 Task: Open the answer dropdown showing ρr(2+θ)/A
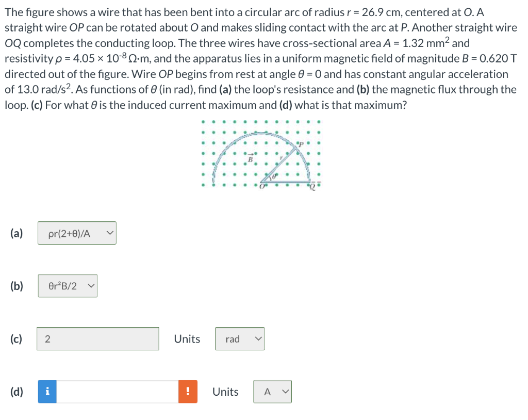pyautogui.click(x=76, y=233)
